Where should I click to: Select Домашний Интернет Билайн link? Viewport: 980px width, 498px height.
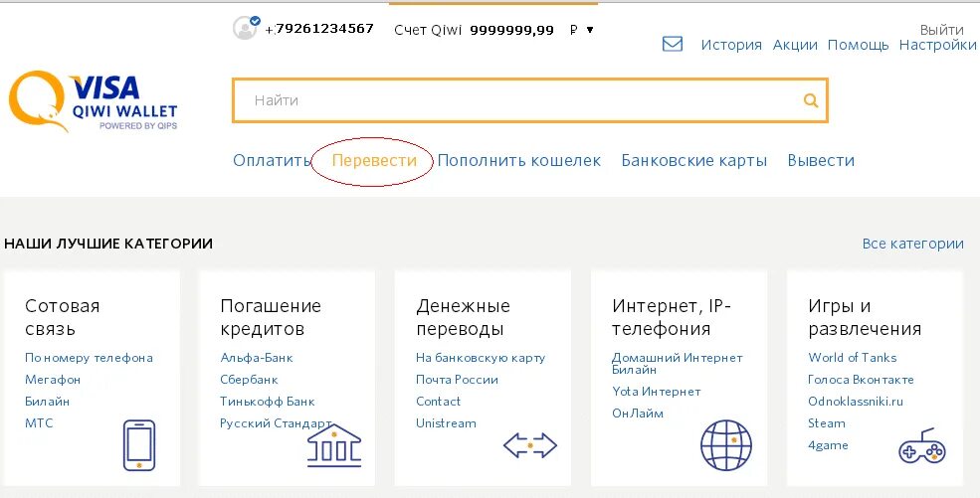click(x=677, y=363)
